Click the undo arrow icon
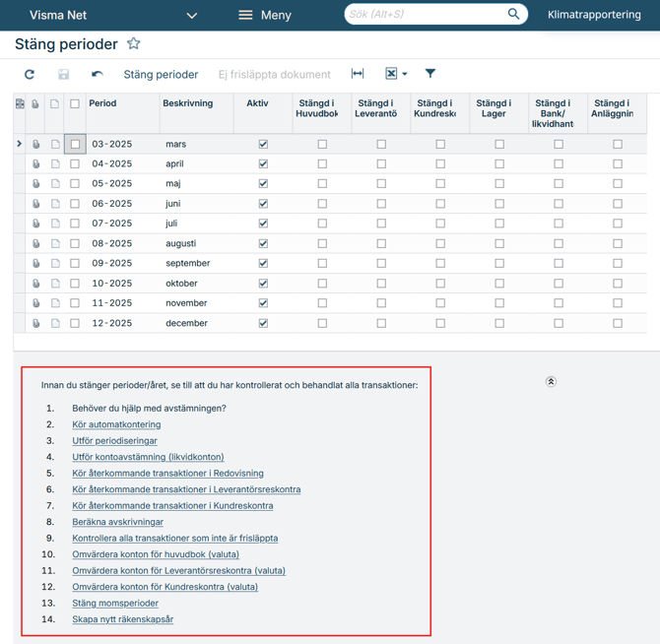 [97, 75]
